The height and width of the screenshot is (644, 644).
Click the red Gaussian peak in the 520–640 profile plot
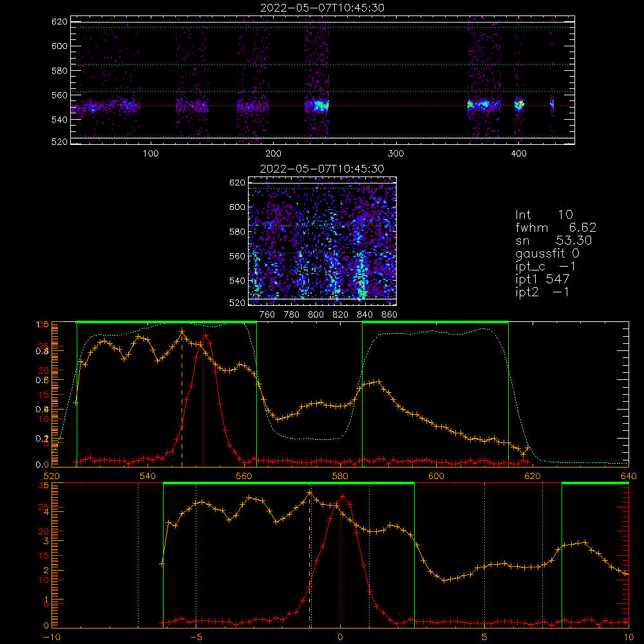point(206,336)
